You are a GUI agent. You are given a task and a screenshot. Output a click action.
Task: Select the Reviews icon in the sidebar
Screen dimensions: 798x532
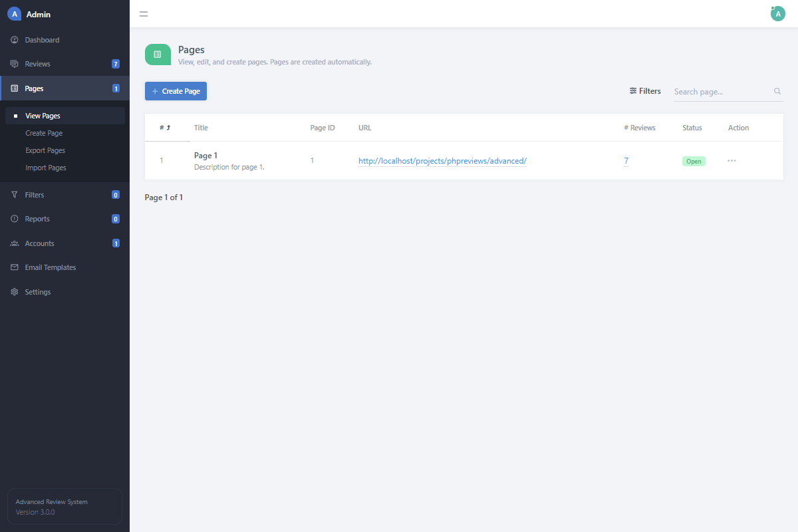14,63
